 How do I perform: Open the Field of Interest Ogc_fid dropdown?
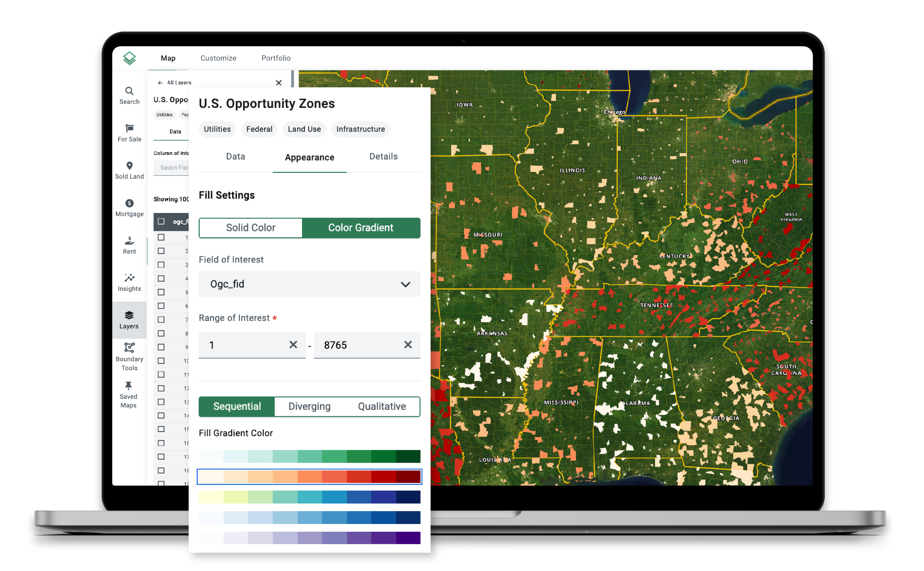[309, 284]
